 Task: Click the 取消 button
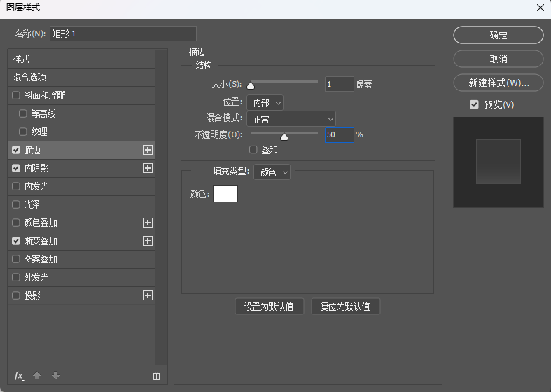498,59
